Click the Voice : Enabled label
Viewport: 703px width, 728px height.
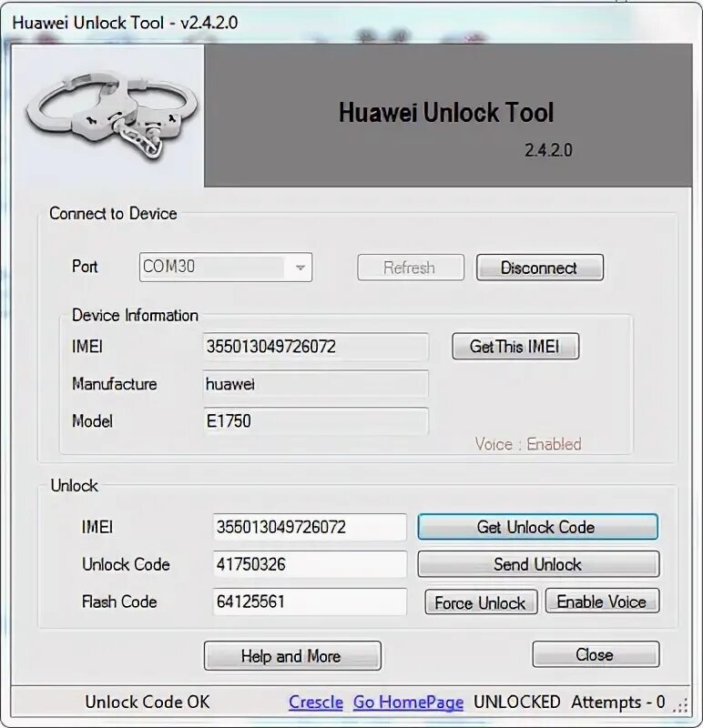click(x=528, y=444)
